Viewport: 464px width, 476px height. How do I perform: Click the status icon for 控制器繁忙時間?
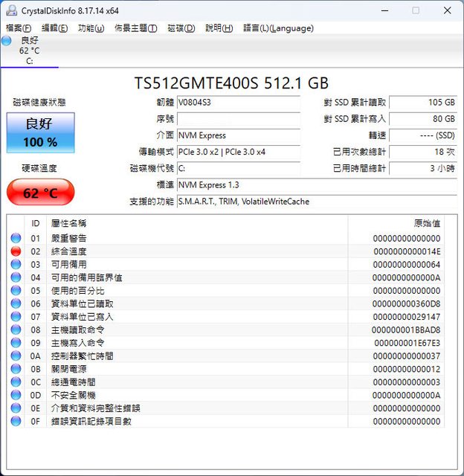tap(16, 356)
